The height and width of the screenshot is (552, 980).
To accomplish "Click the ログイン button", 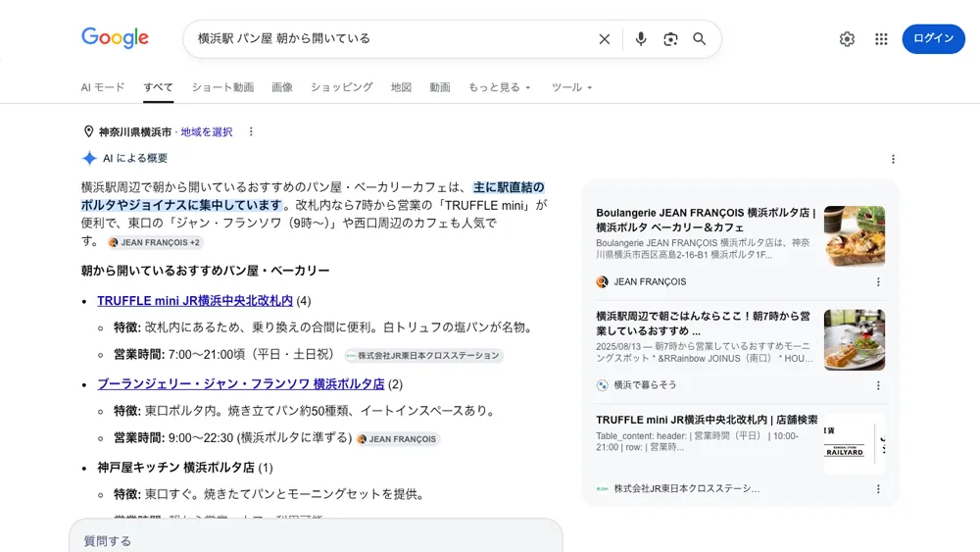I will click(933, 38).
